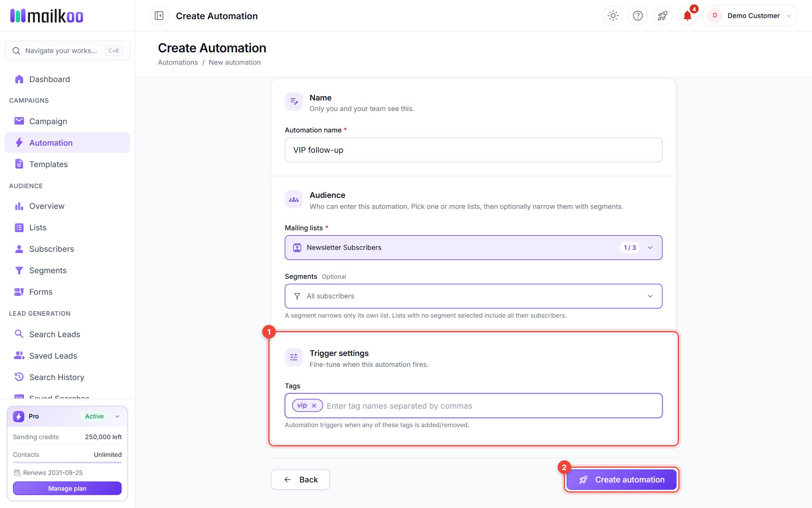Click the Name section edit icon
This screenshot has width=812, height=508.
(x=294, y=102)
